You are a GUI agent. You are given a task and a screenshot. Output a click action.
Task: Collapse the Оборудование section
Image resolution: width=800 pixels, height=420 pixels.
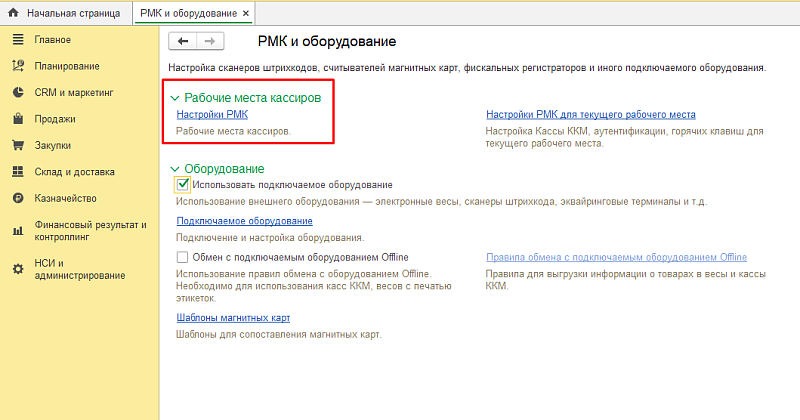click(175, 169)
